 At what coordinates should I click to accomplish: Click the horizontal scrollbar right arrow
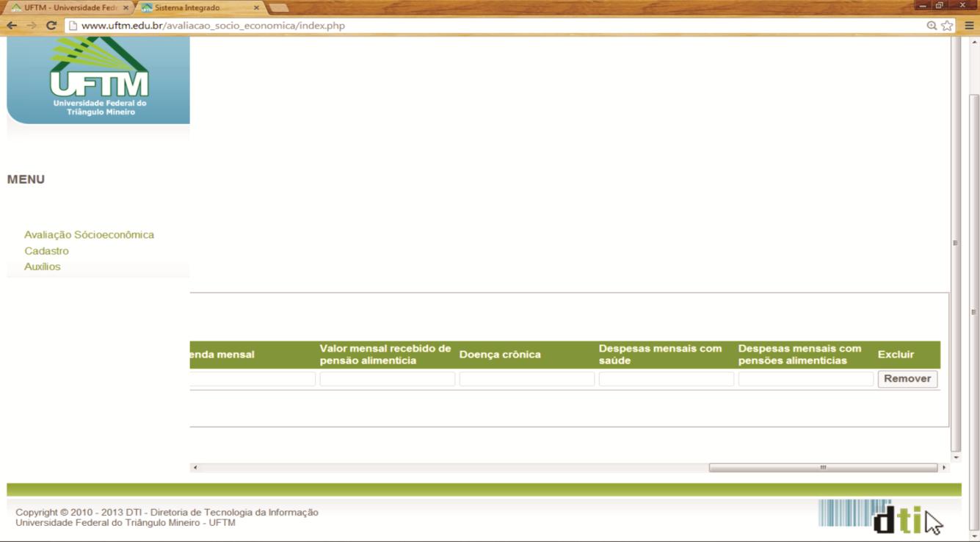945,468
